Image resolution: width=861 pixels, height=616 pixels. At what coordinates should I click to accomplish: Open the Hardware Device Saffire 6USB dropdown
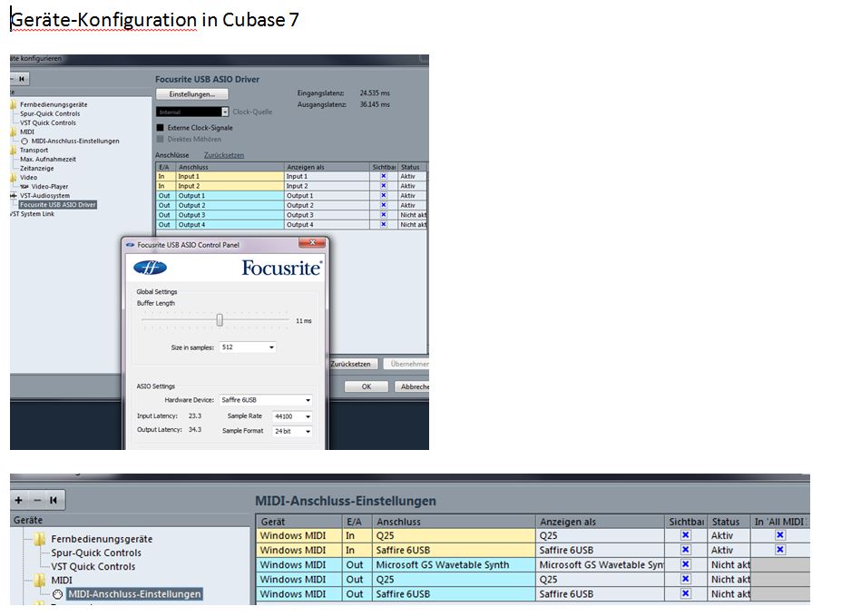[266, 400]
